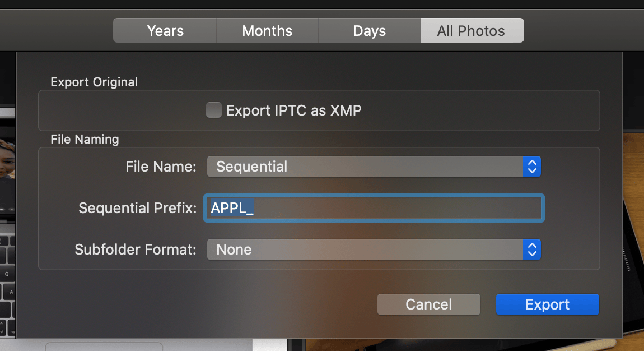Select the portrait photo thumbnail behind dialog
Image resolution: width=644 pixels, height=351 pixels.
(x=7, y=163)
